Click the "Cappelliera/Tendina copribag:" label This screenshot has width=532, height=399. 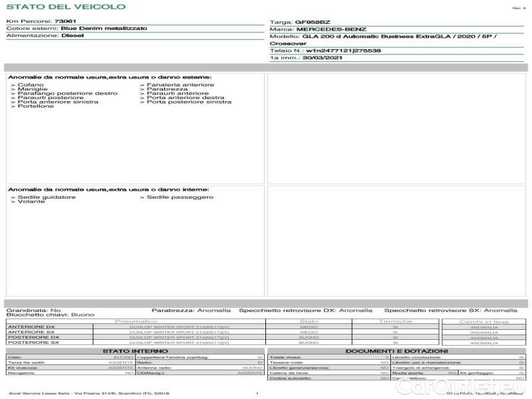pos(172,357)
